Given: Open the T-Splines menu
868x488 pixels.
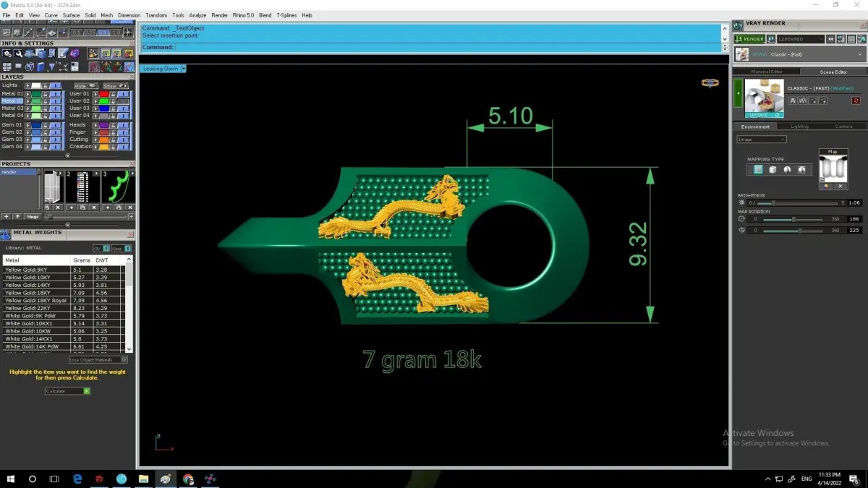Looking at the screenshot, I should tap(286, 15).
